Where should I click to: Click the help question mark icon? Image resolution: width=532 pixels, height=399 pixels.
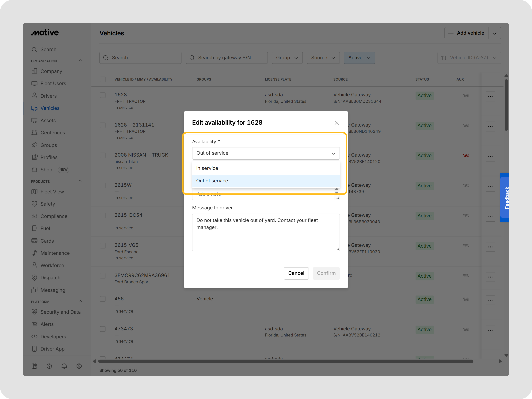[x=49, y=366]
